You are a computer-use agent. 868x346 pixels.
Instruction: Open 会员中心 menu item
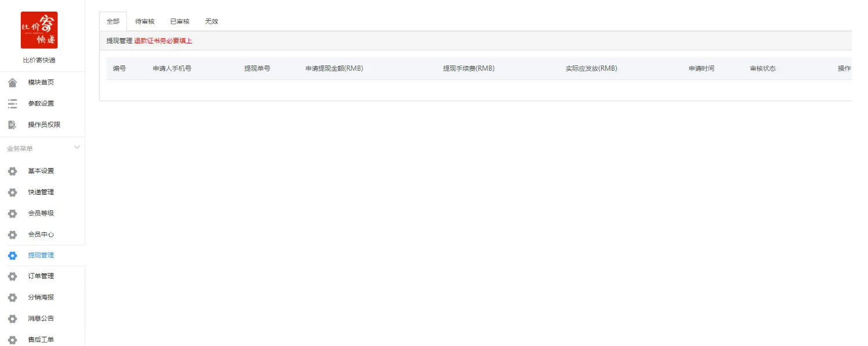coord(42,235)
